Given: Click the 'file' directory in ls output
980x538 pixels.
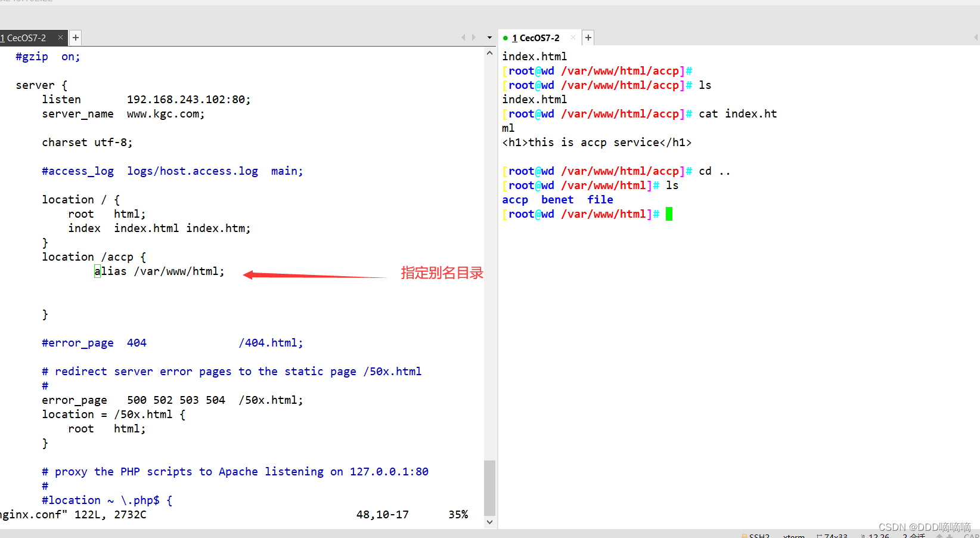Looking at the screenshot, I should pyautogui.click(x=600, y=200).
